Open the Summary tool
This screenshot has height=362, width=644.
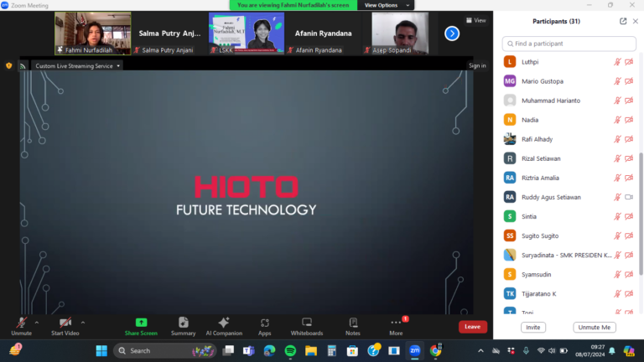(x=183, y=327)
